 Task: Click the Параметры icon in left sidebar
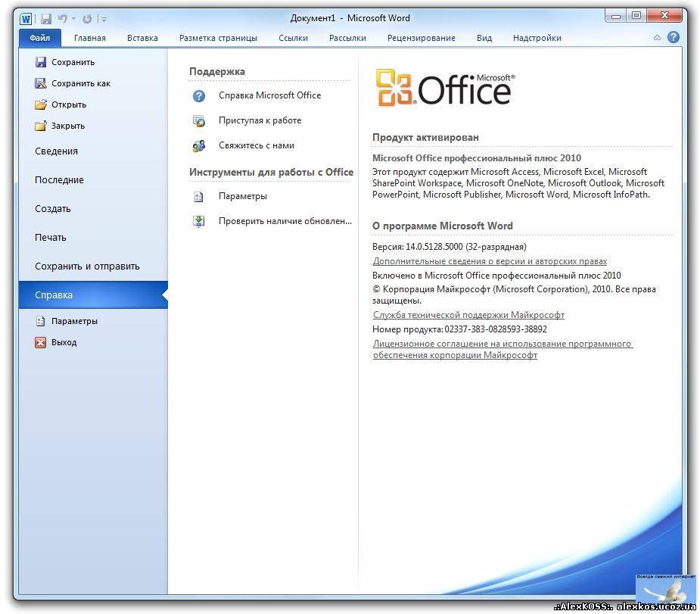41,321
